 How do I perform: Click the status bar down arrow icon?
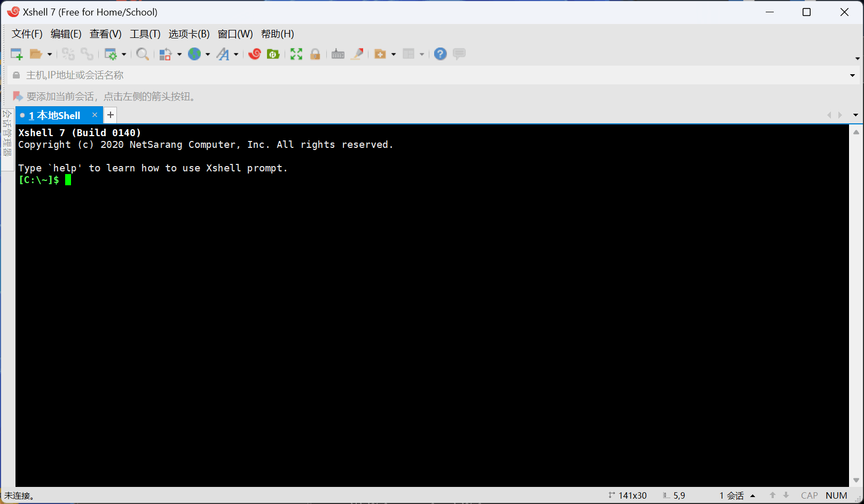click(786, 495)
